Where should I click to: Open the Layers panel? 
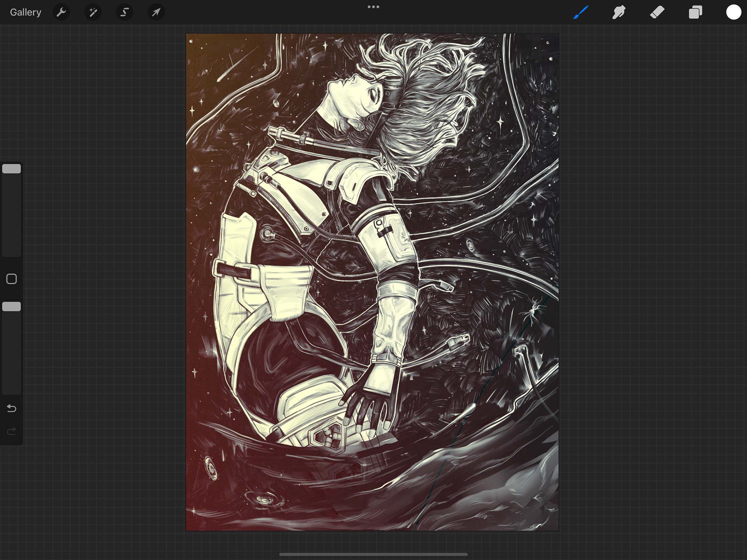click(x=695, y=12)
